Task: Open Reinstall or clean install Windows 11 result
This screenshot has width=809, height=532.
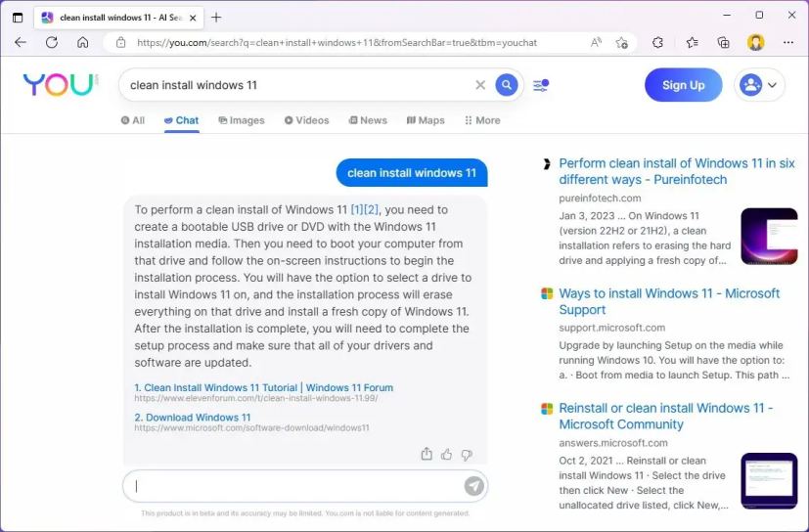Action: pyautogui.click(x=666, y=416)
